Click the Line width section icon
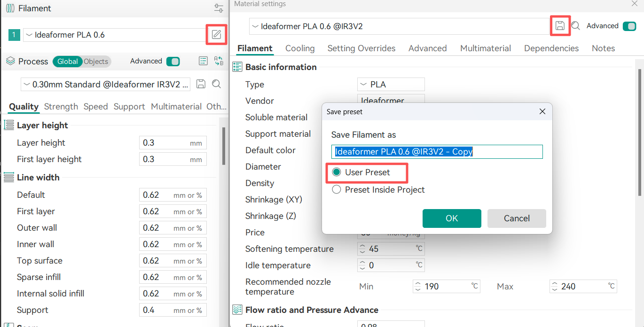The image size is (644, 327). point(9,177)
